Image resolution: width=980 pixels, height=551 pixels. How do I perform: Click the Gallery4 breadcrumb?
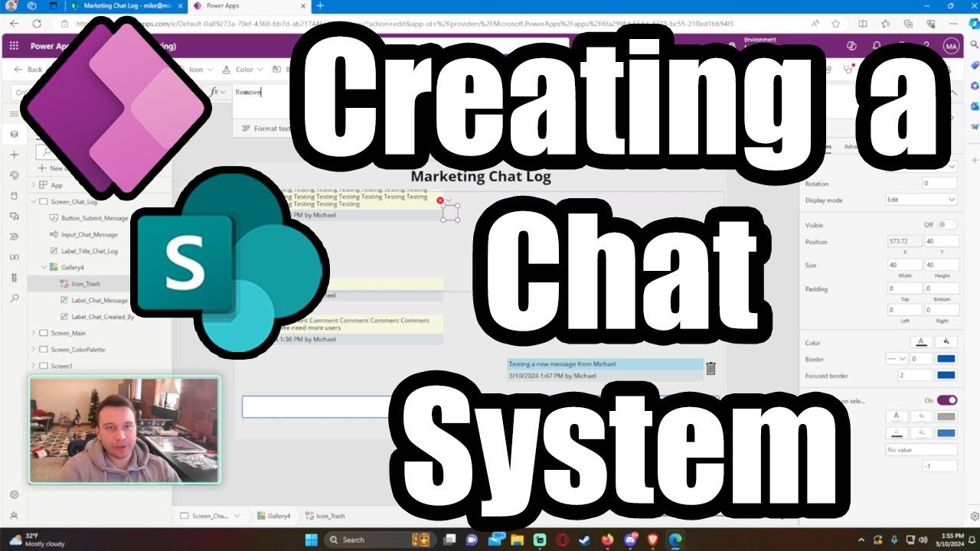tap(273, 516)
